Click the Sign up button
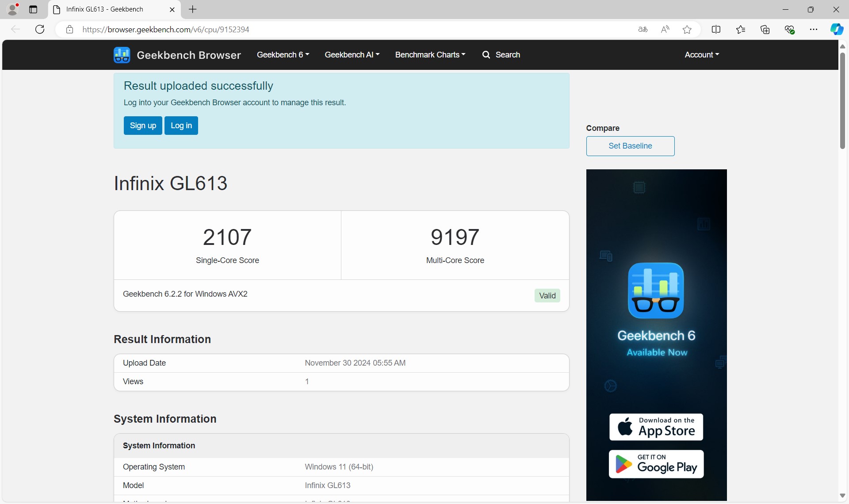 click(x=143, y=126)
